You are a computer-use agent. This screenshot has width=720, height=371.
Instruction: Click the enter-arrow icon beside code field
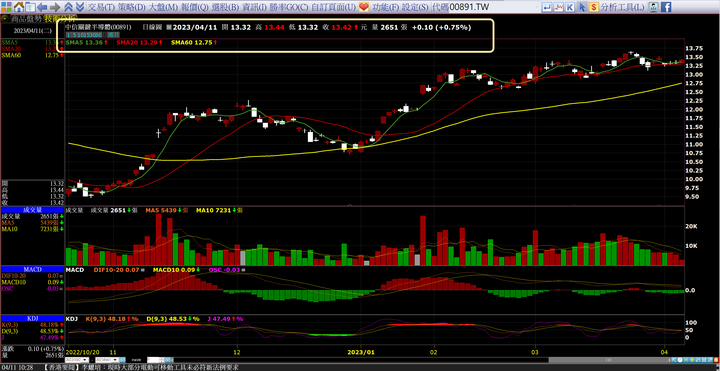click(546, 7)
